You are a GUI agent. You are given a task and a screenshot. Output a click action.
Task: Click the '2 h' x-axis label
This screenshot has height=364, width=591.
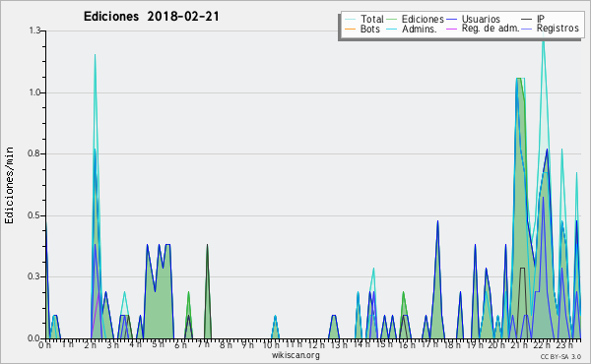coord(90,345)
